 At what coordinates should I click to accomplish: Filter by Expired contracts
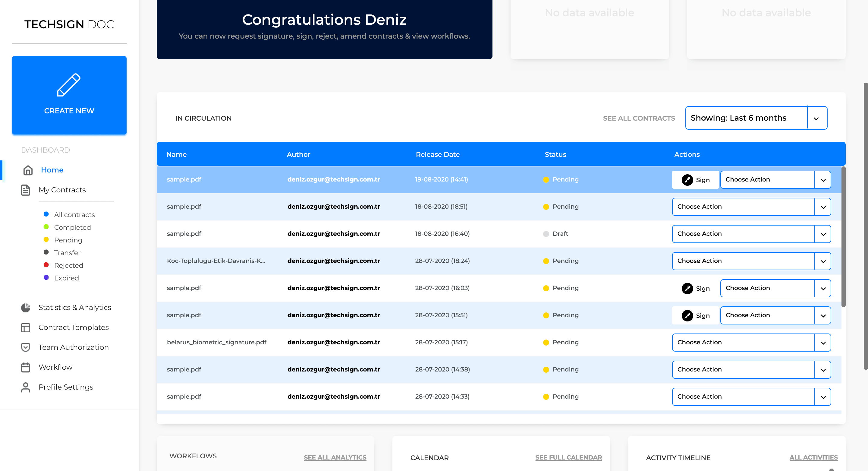coord(66,278)
